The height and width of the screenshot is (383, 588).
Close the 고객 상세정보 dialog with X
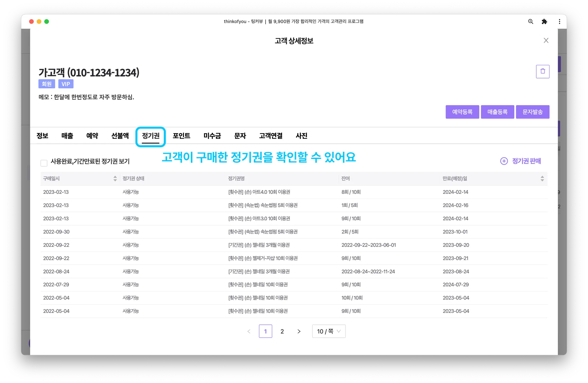(546, 40)
